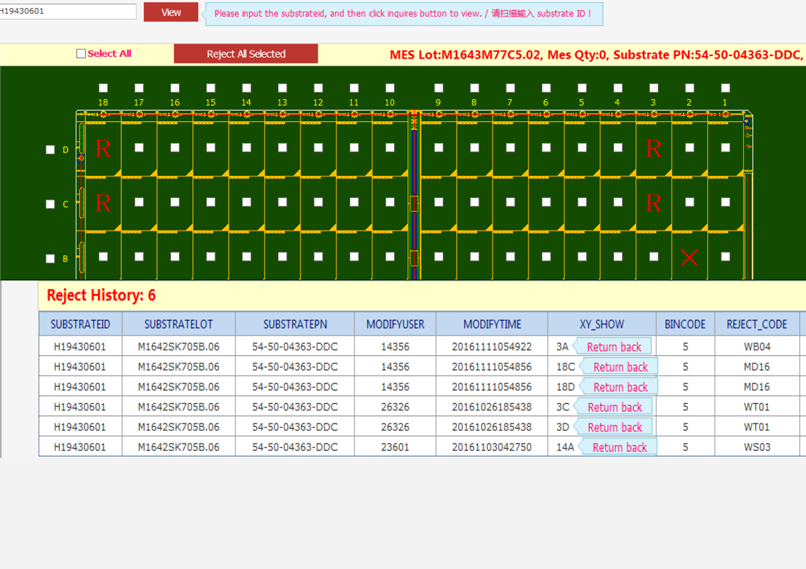
Task: Click the SUBSTRATEID column header
Action: click(80, 324)
